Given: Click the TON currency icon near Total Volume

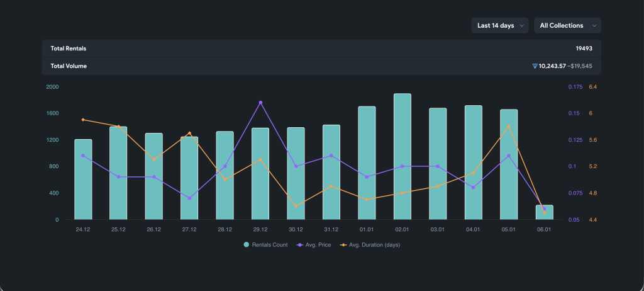Looking at the screenshot, I should click(x=535, y=66).
